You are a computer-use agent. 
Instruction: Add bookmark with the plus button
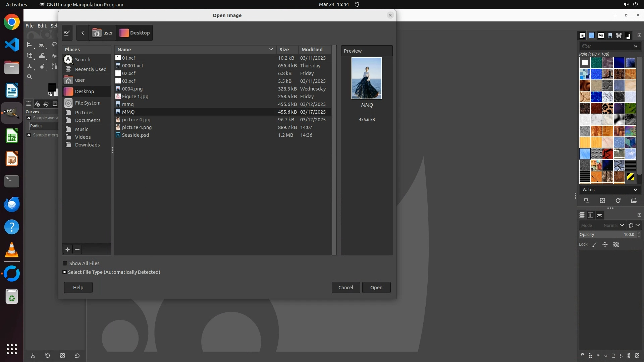[x=68, y=249]
